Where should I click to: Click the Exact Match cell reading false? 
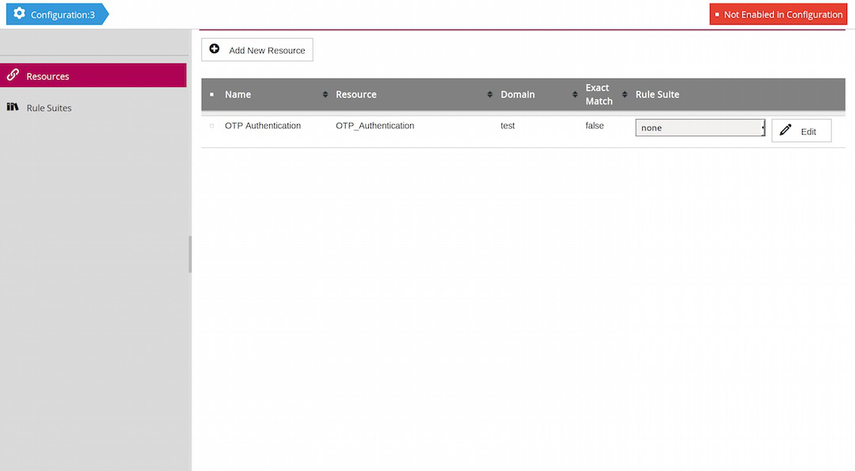[x=594, y=125]
